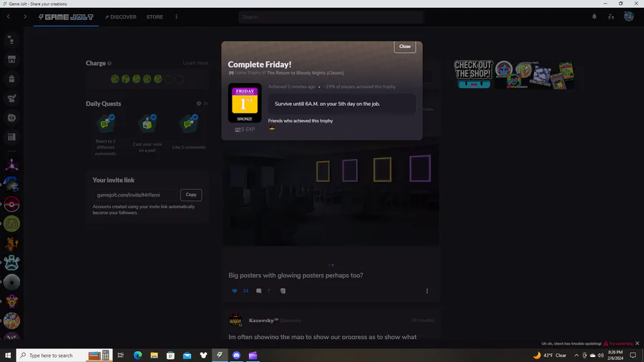Show hidden system tray icons
Screen dimensions: 644x362
(x=576, y=356)
